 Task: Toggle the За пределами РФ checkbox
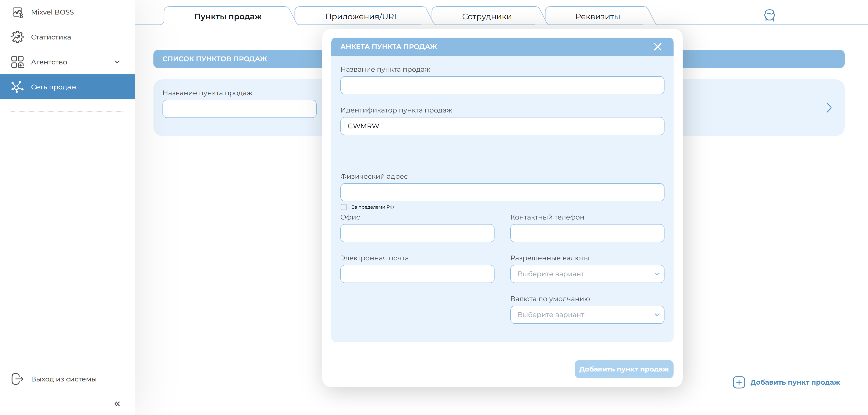[344, 207]
